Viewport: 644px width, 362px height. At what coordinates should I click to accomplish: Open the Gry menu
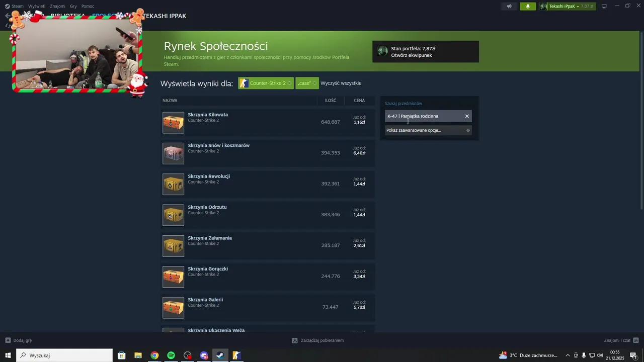[x=73, y=6]
